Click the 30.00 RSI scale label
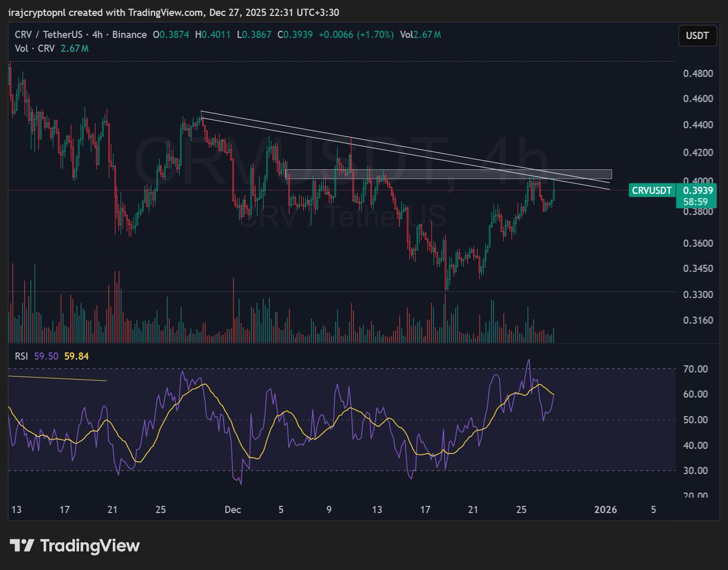 [696, 471]
